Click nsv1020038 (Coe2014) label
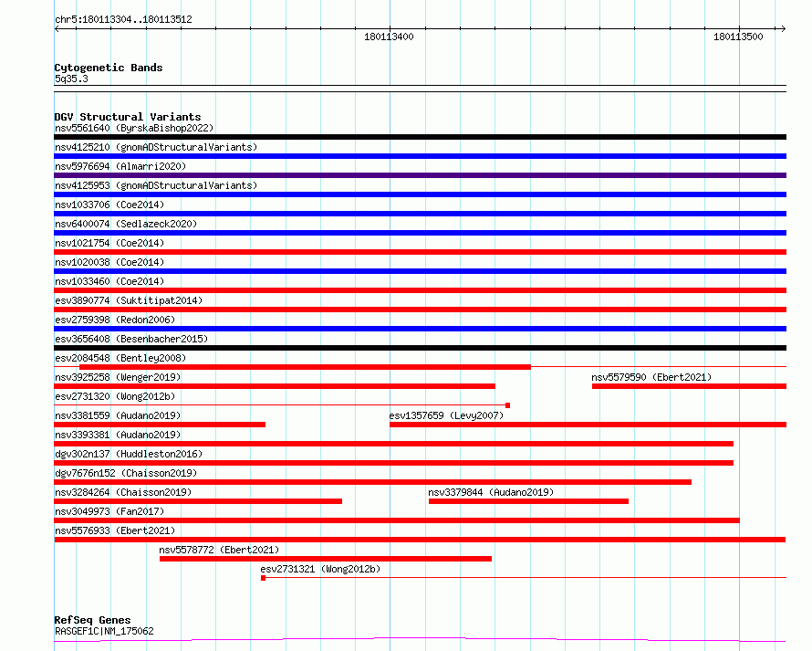The width and height of the screenshot is (812, 651). click(x=109, y=262)
